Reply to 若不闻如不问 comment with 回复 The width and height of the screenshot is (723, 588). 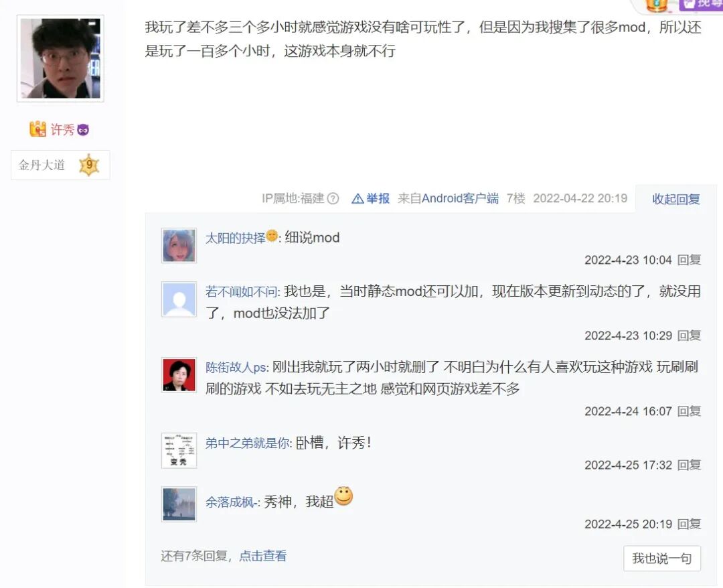pos(690,336)
